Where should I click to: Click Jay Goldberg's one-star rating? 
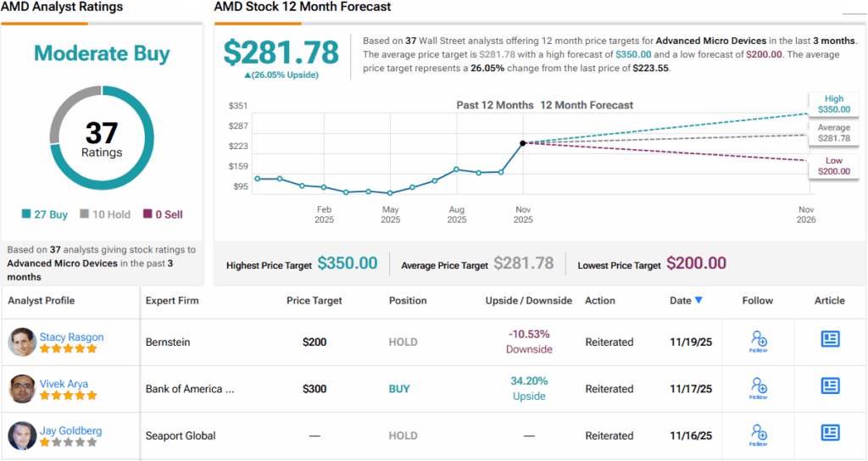click(69, 442)
